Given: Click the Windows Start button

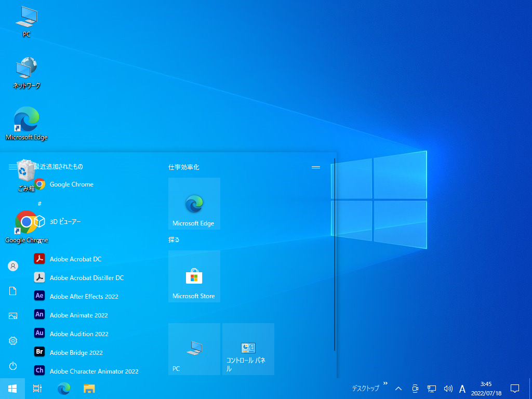Looking at the screenshot, I should 12,389.
